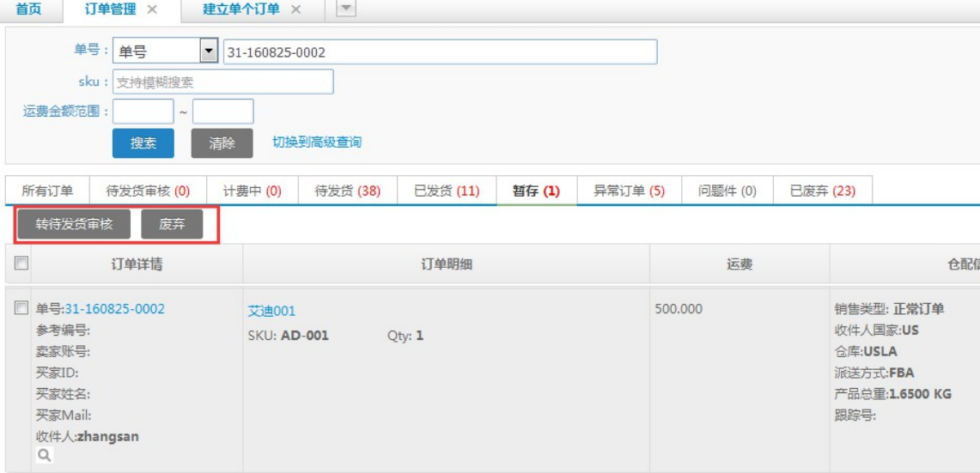
Task: Open the tab list dropdown arrow
Action: 347,9
